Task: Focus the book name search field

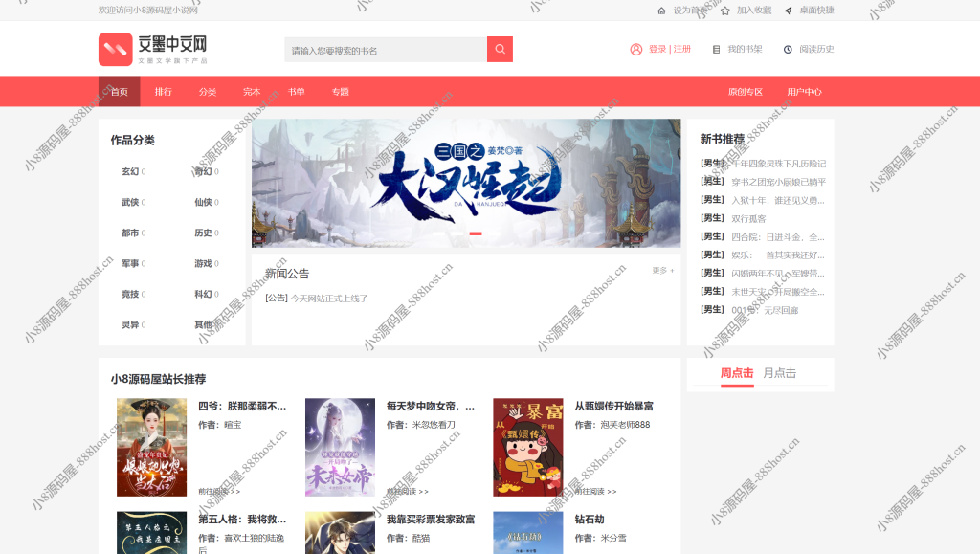Action: click(x=386, y=50)
